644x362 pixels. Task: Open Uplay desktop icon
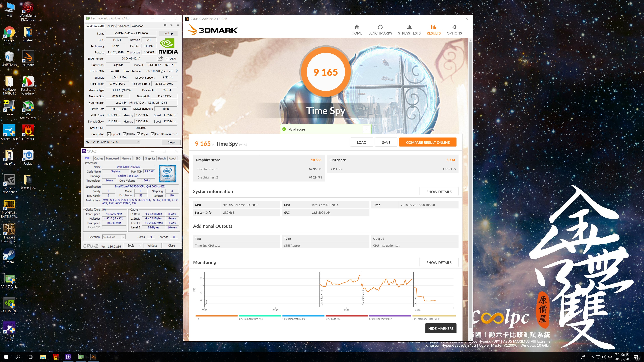(x=28, y=157)
